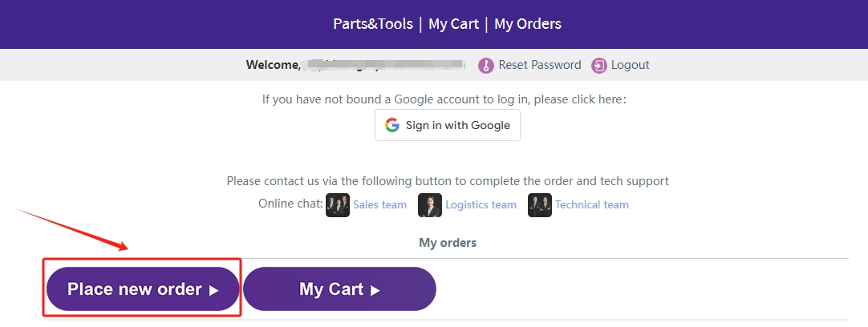Click the Technical team avatar image

point(540,204)
